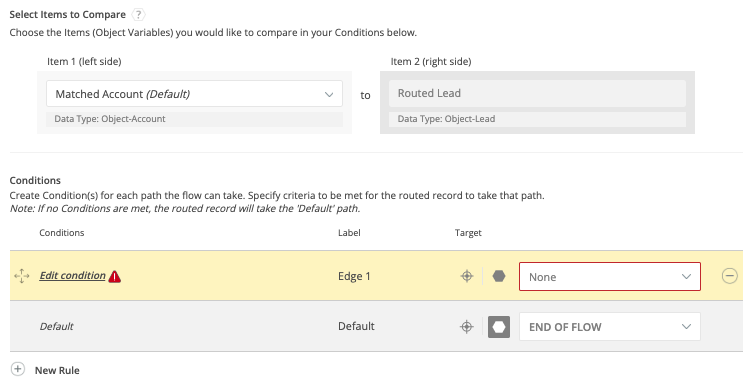This screenshot has width=755, height=386.
Task: Click the crosshair target icon in Edge 1 row
Action: (x=467, y=276)
